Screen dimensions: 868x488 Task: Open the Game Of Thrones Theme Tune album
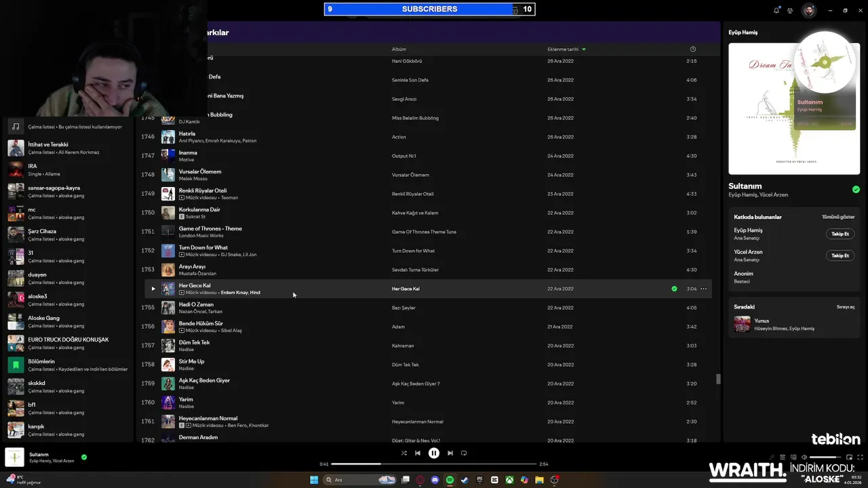(x=424, y=232)
